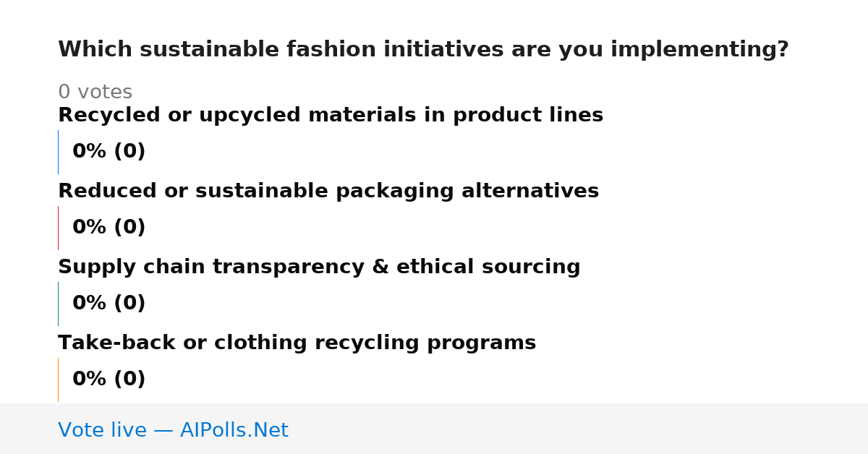Click the green bar for supply chain
868x454 pixels.
(x=58, y=304)
